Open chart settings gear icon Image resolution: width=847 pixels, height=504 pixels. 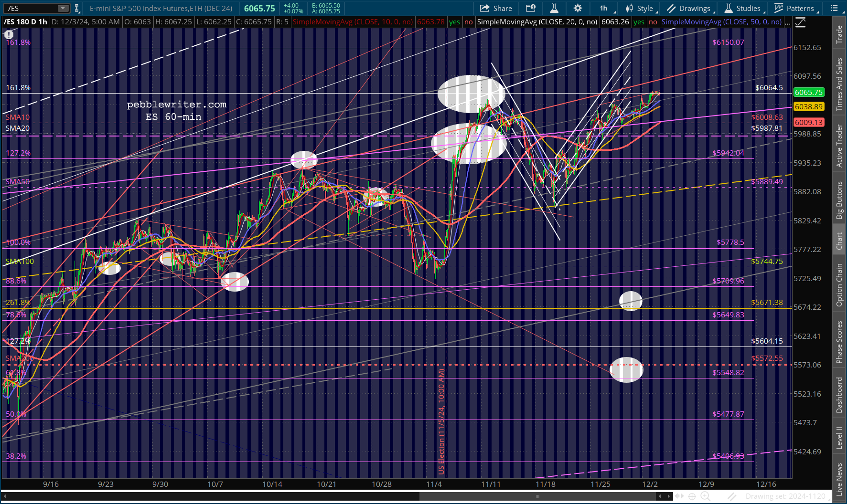[x=578, y=8]
